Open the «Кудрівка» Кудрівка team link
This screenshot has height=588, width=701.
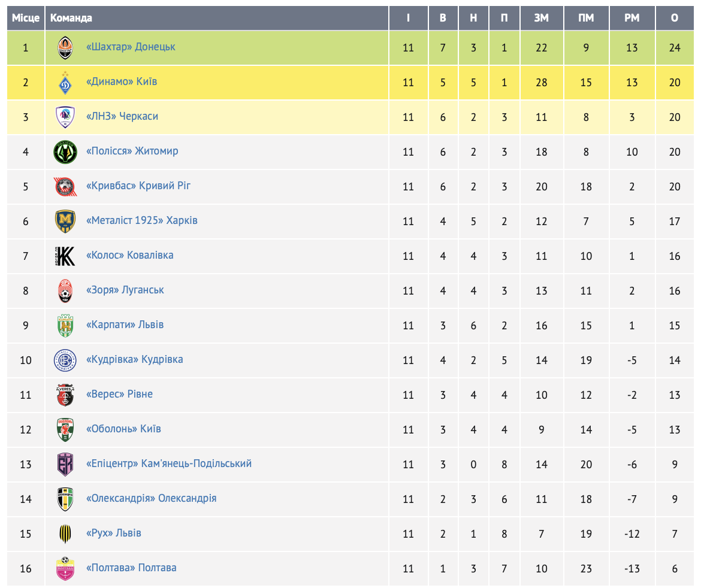tap(135, 359)
